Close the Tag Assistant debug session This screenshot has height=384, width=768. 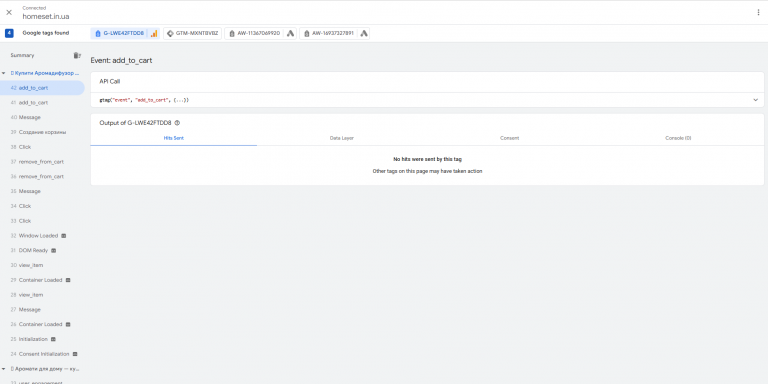click(x=9, y=12)
